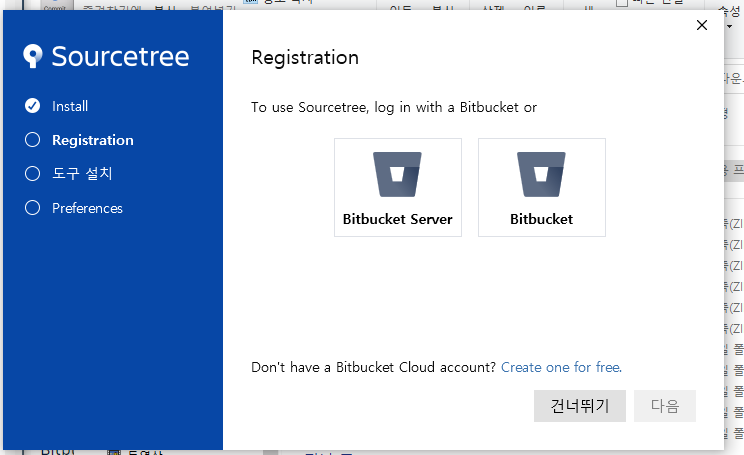
Task: Click the Registration step circle indicator
Action: (x=32, y=139)
